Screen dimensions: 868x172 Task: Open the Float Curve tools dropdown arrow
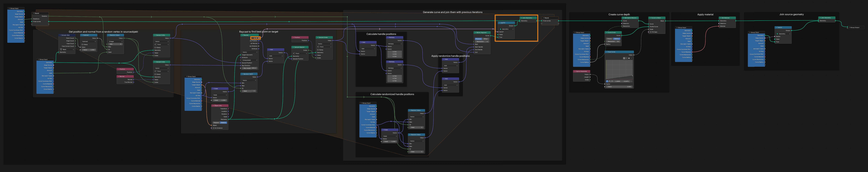point(632,58)
